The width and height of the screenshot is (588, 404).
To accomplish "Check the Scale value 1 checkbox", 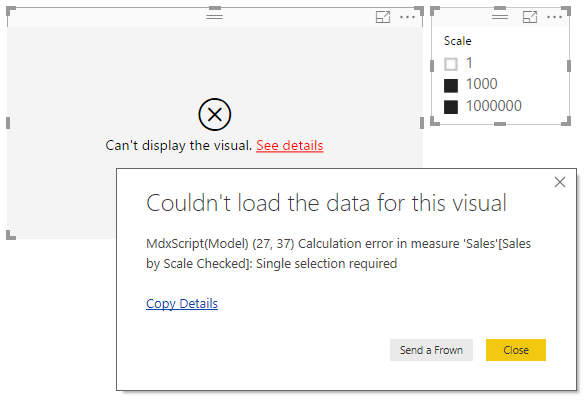I will point(451,64).
